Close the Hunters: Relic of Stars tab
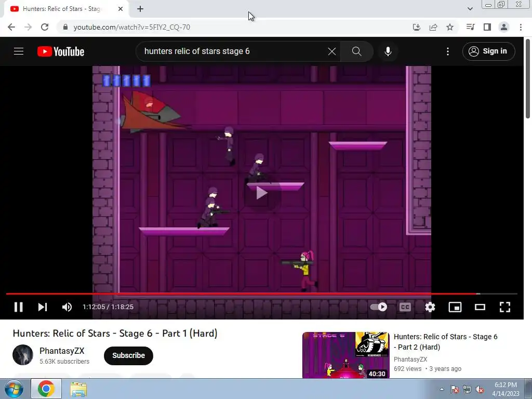Screen dimensions: 532x399 pyautogui.click(x=121, y=9)
